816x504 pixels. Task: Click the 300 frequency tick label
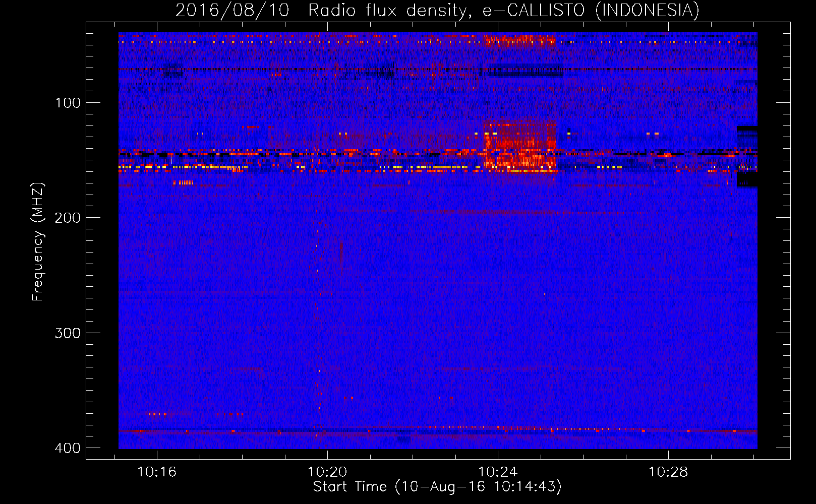(68, 333)
